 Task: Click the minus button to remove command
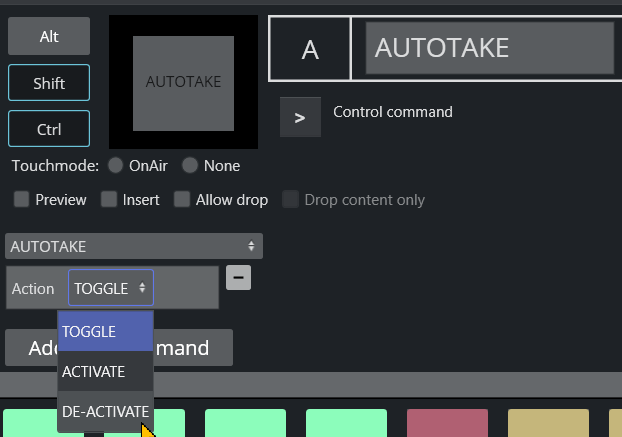(x=238, y=277)
